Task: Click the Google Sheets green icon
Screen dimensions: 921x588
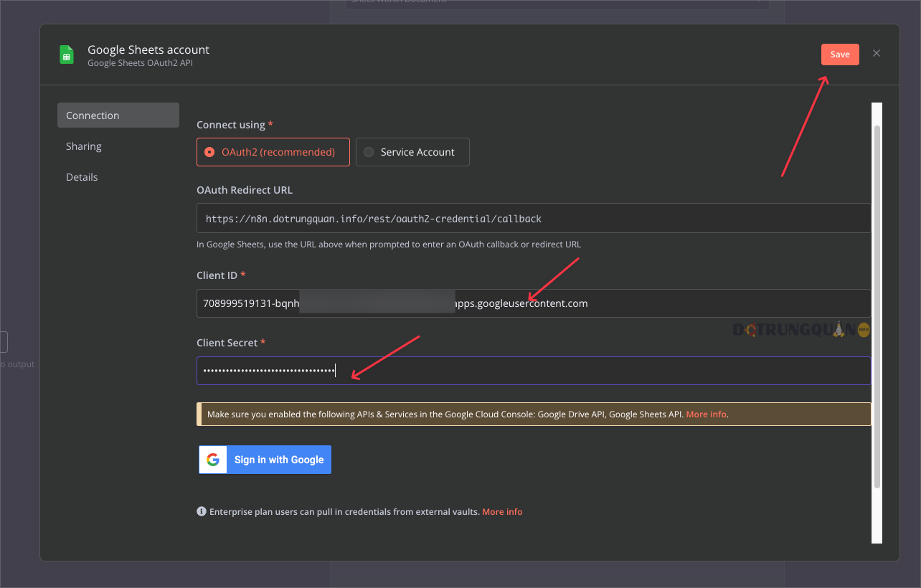Action: pos(67,55)
